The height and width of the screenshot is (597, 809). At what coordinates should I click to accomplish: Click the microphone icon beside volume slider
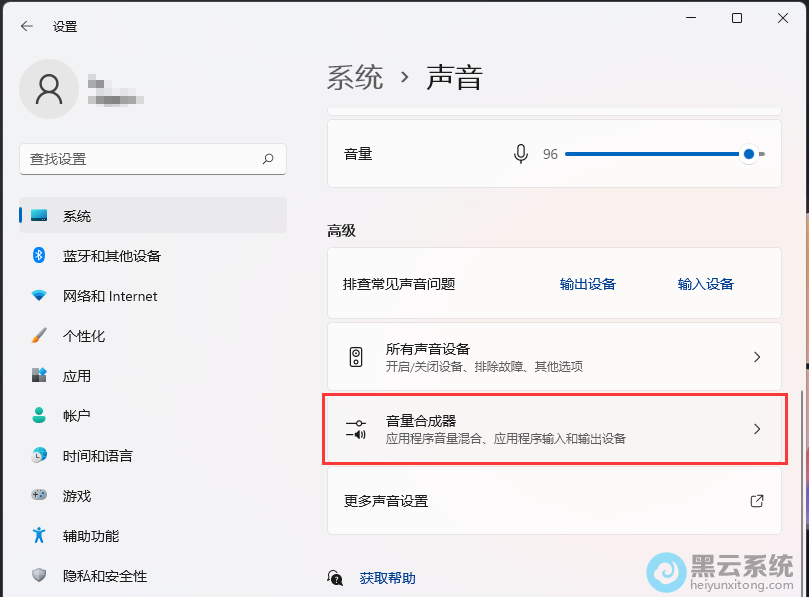pos(520,154)
